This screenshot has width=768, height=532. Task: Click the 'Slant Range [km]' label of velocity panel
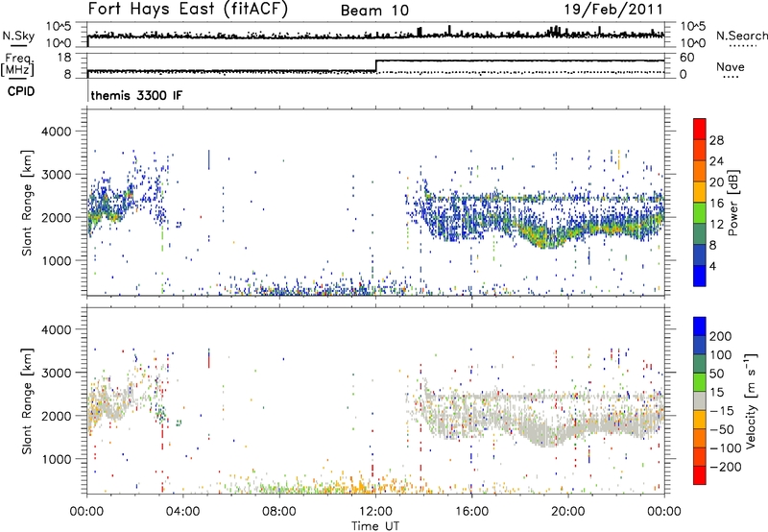tap(27, 400)
